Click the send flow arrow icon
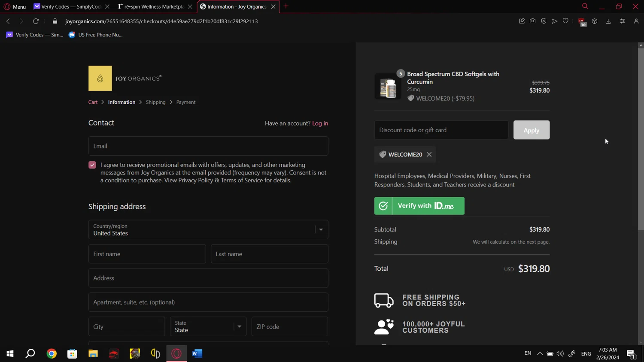Screen dimensions: 644x362 tap(555, 21)
